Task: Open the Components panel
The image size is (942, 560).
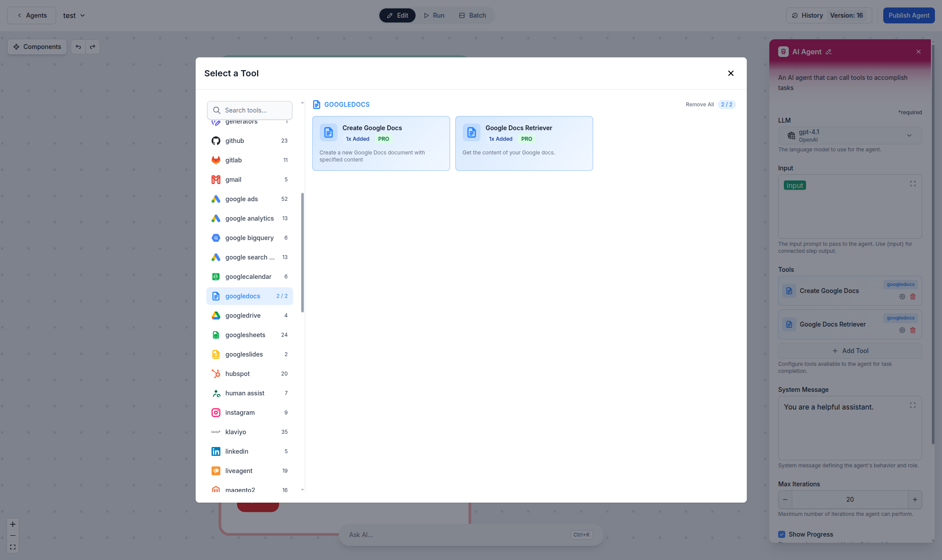Action: tap(37, 46)
